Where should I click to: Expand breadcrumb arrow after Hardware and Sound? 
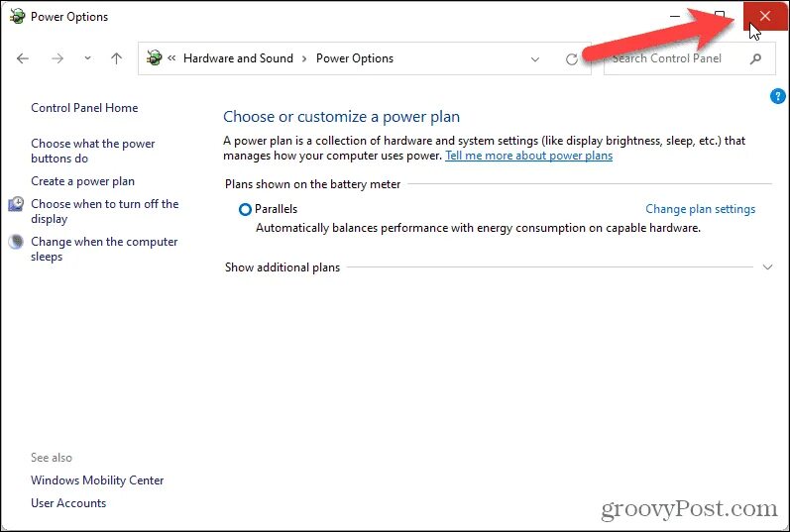click(304, 58)
